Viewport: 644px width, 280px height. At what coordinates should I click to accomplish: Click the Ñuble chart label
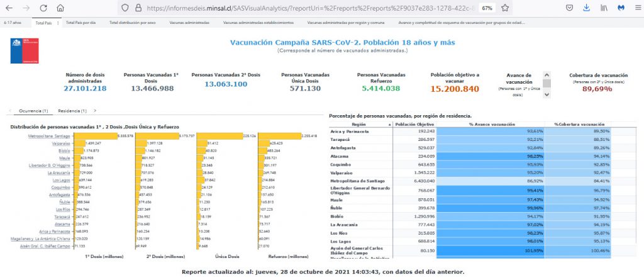(x=65, y=202)
